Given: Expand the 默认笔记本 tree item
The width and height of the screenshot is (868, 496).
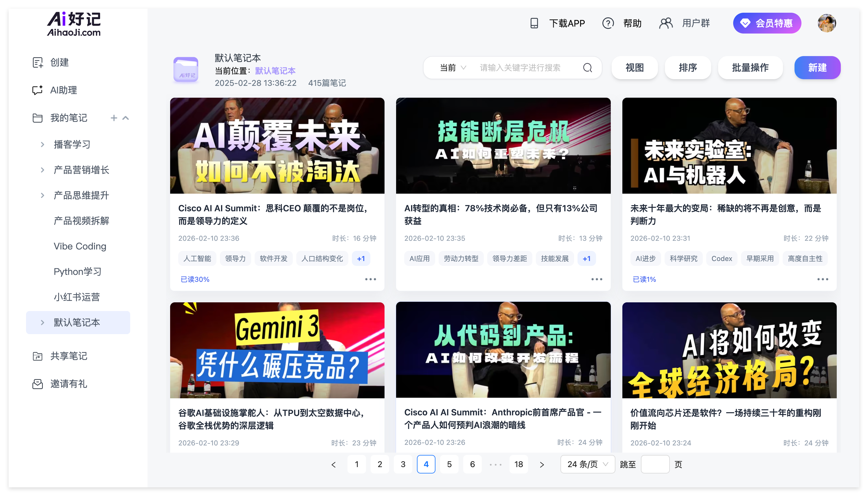Looking at the screenshot, I should tap(42, 322).
